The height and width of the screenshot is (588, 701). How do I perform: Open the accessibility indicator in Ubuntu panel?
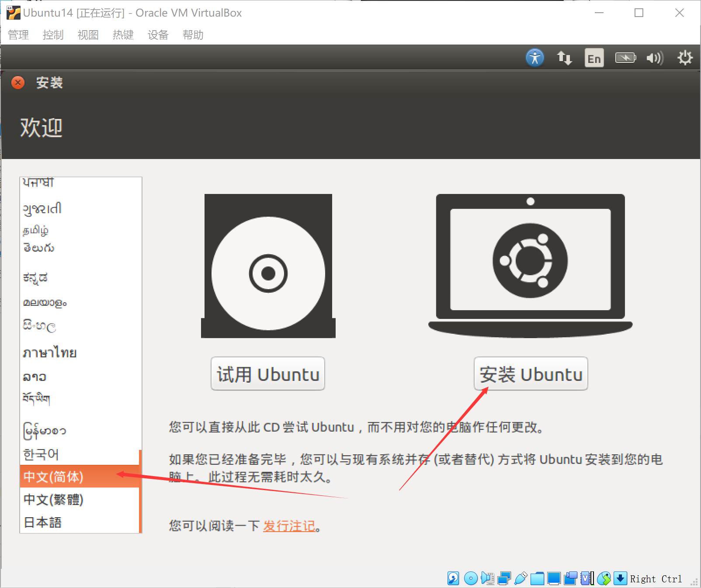point(535,58)
